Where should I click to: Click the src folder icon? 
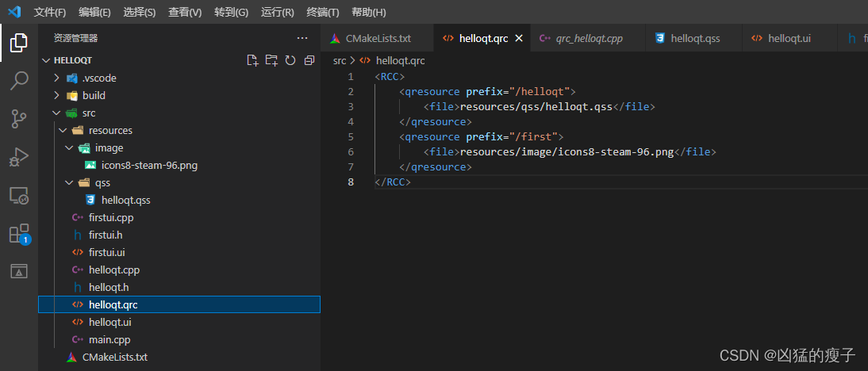tap(71, 113)
